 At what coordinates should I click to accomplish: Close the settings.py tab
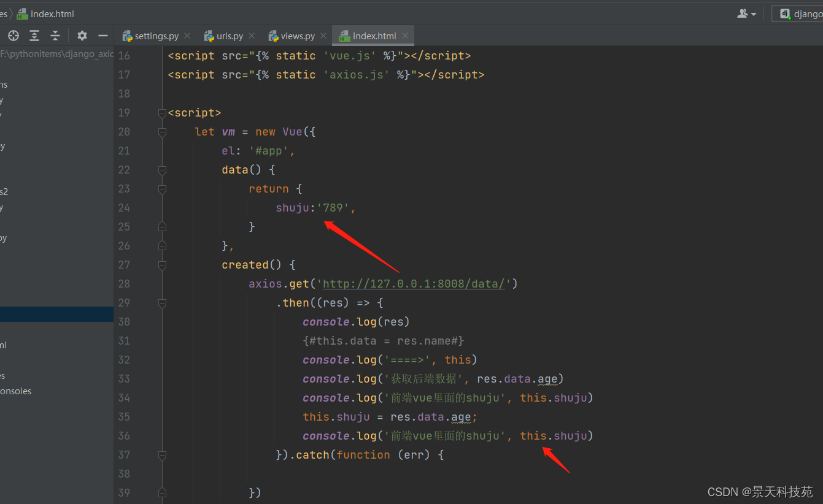187,36
